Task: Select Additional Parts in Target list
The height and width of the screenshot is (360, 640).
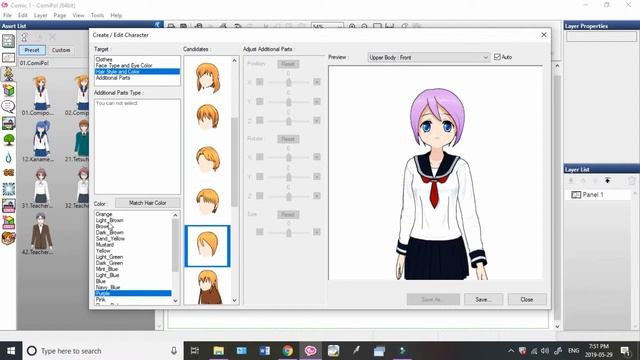Action: (137, 78)
